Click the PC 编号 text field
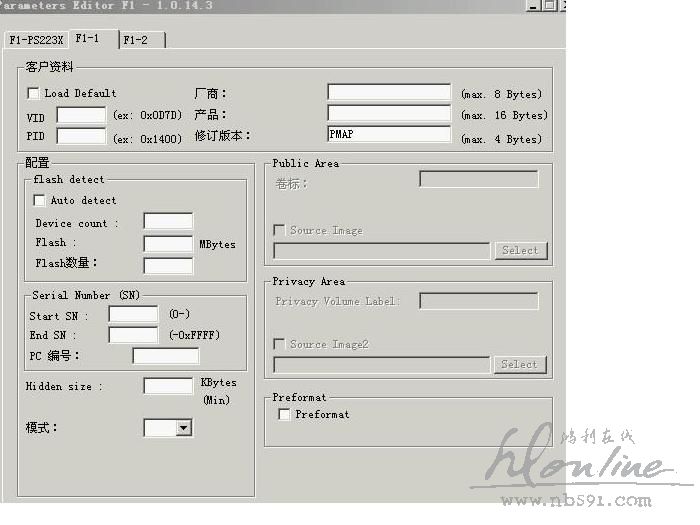700x525 pixels. coord(165,356)
